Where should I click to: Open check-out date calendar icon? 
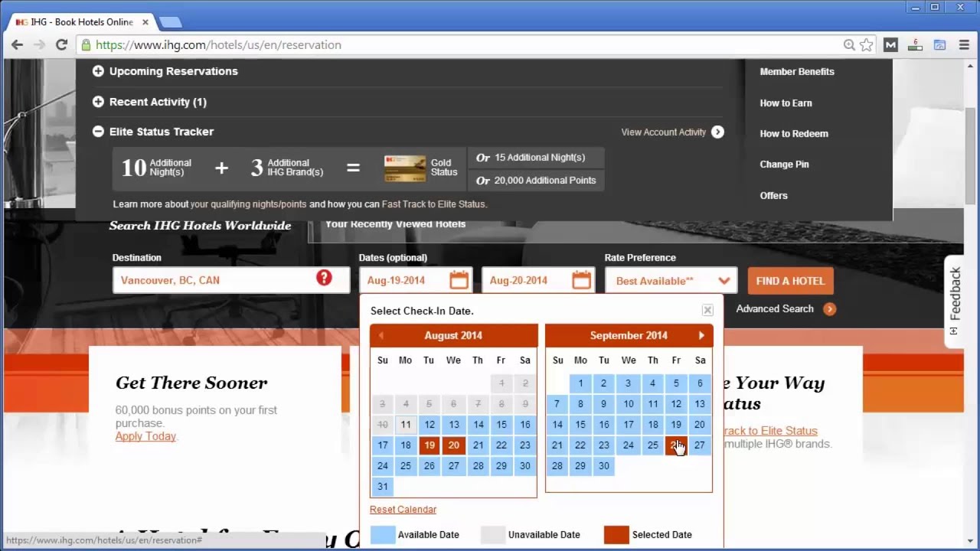pos(581,280)
